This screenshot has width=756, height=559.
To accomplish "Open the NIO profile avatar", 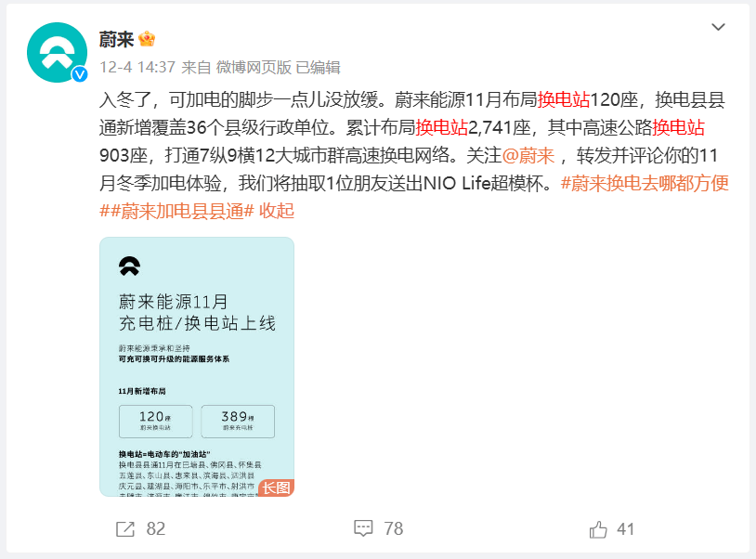I will tap(57, 53).
